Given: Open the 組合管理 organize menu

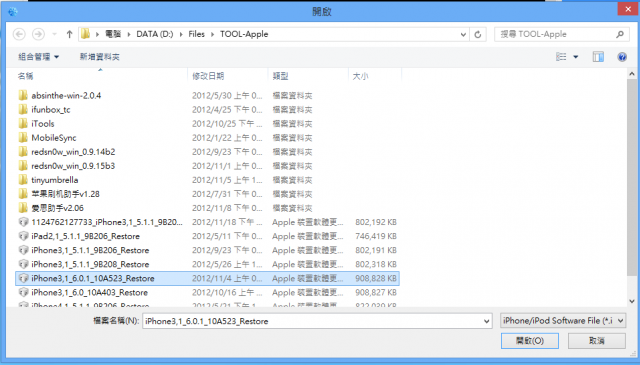Looking at the screenshot, I should (38, 57).
